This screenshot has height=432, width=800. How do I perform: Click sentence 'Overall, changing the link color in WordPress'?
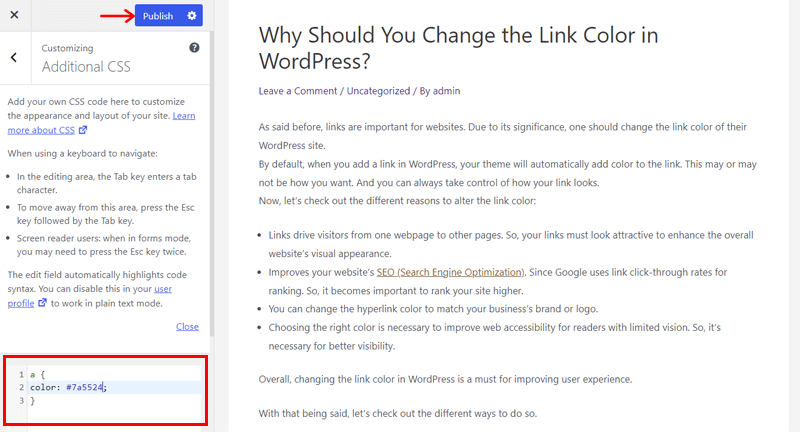pos(445,379)
